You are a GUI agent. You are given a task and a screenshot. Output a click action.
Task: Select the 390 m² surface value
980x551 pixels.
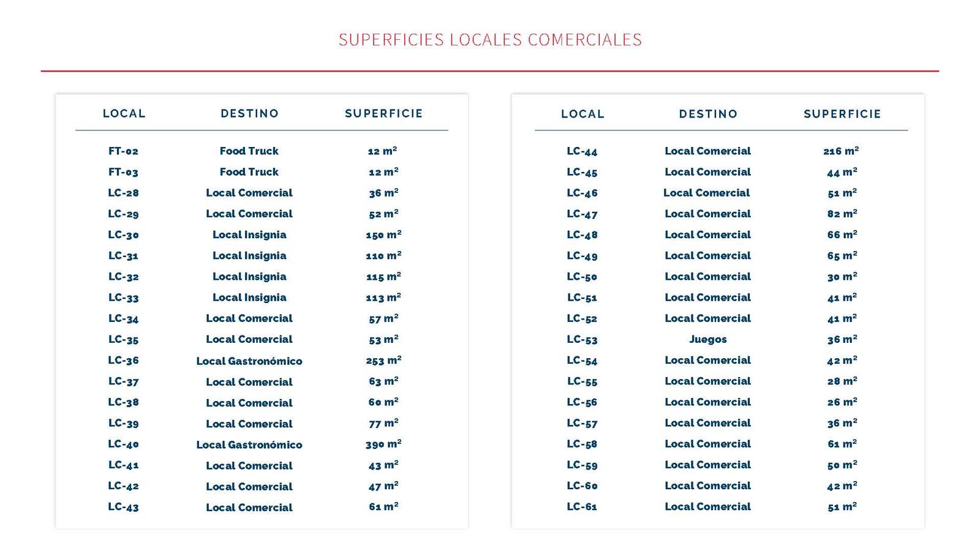click(383, 444)
